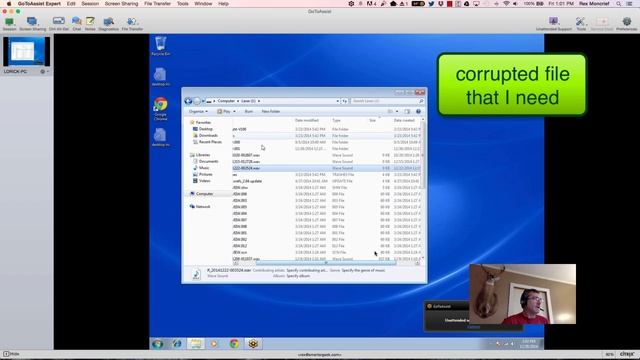
Task: Click New folder in Explorer toolbar
Action: tap(271, 111)
